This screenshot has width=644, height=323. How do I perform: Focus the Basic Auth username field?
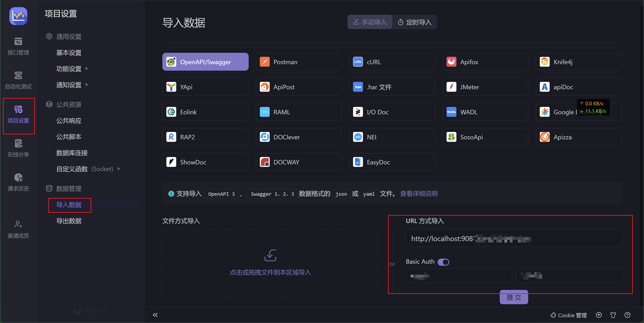459,276
